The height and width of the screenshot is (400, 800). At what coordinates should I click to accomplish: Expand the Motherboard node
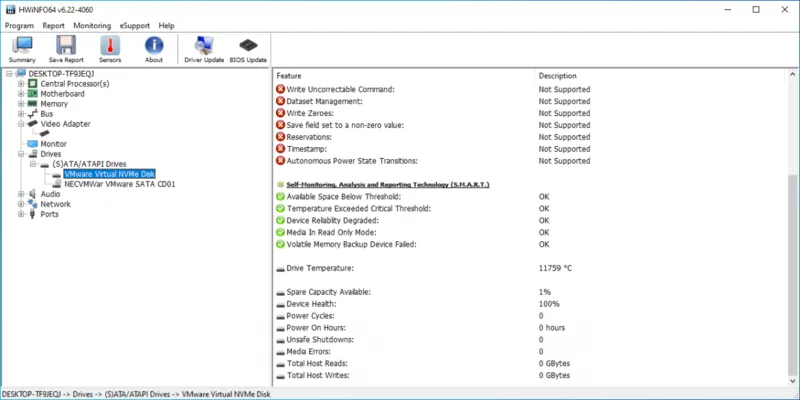[x=21, y=94]
